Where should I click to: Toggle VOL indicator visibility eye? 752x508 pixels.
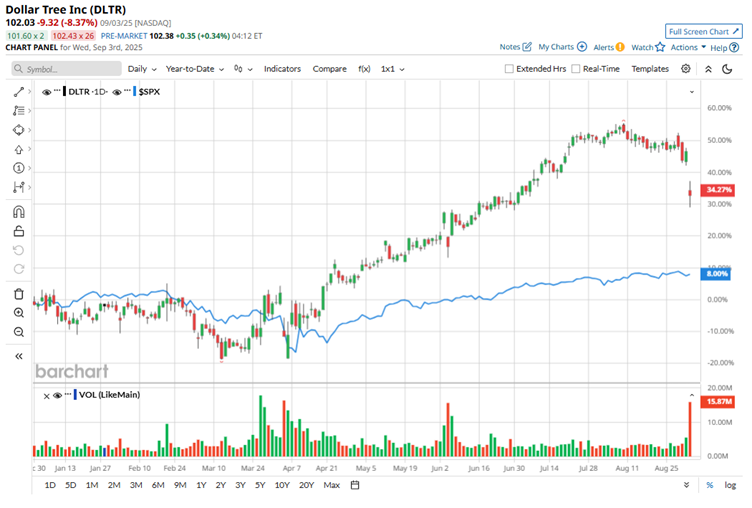58,395
